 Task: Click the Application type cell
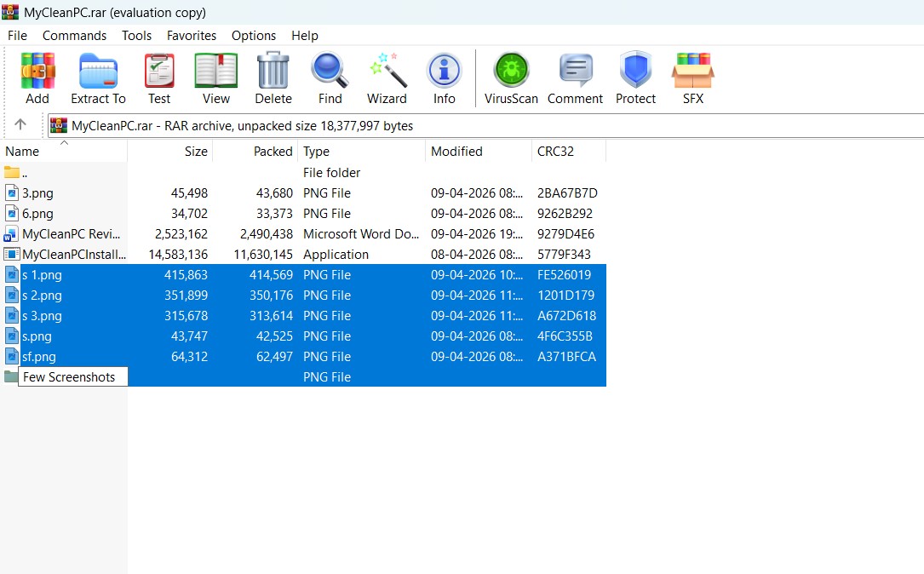336,255
